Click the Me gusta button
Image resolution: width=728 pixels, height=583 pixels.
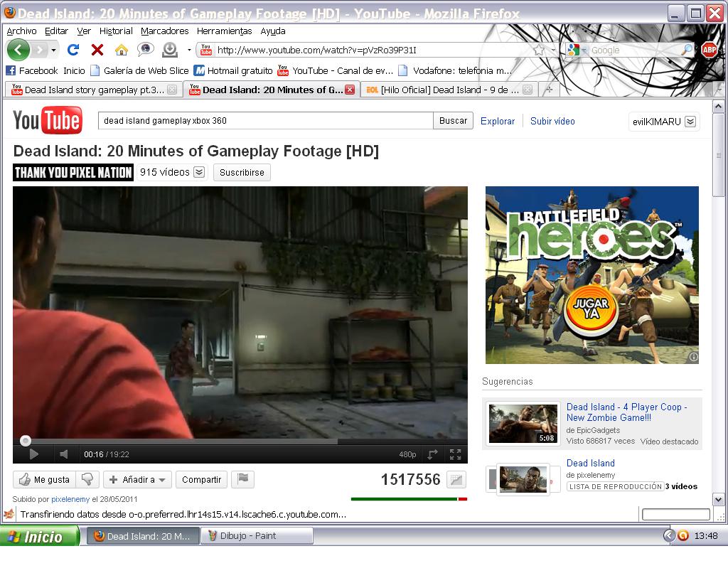(x=44, y=479)
